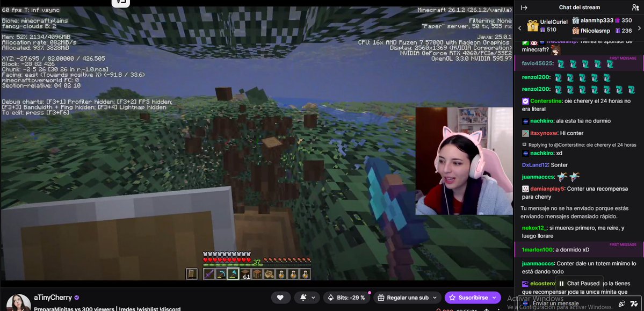This screenshot has height=311, width=644.
Task: Click the message-not-sent warning 'Tu mensaje no se ha enviado'
Action: (575, 212)
